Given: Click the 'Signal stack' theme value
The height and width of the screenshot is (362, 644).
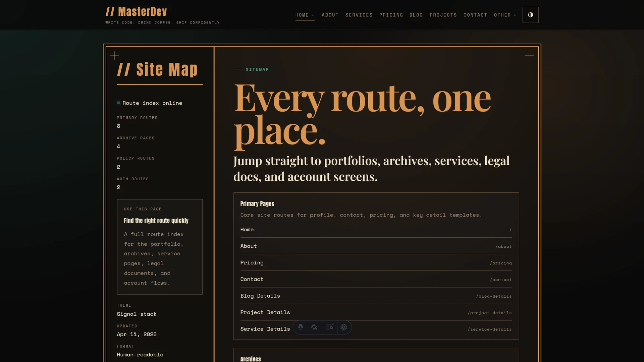Looking at the screenshot, I should coord(137,314).
